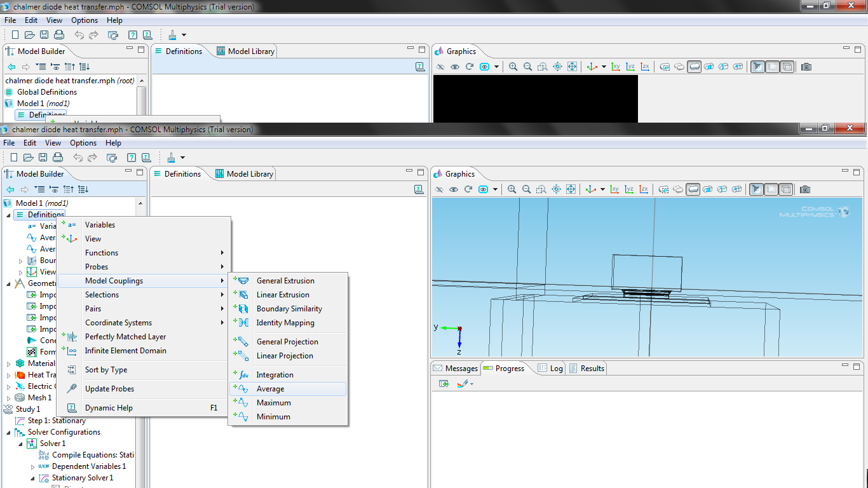Click Zoom Out magnifier in front Graphics toolbar

point(527,189)
